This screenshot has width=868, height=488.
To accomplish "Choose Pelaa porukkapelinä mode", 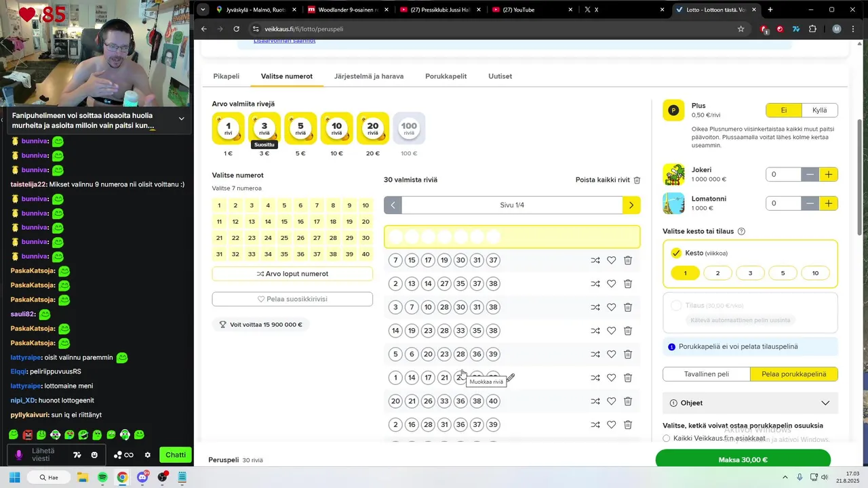I will click(794, 374).
